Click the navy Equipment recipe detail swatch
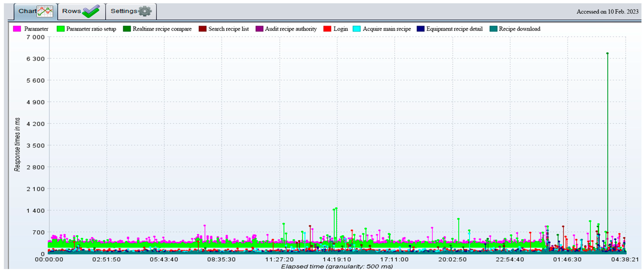Image resolution: width=644 pixels, height=274 pixels. click(x=420, y=29)
